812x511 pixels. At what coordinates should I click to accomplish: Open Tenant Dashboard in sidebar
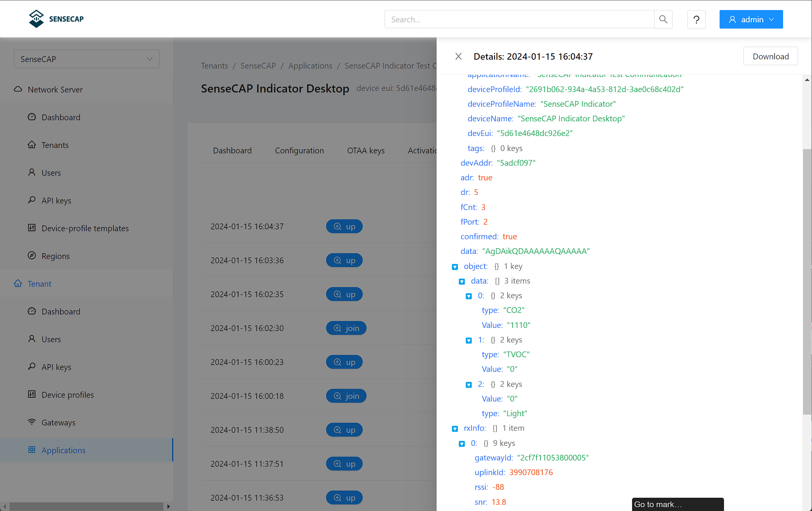61,311
